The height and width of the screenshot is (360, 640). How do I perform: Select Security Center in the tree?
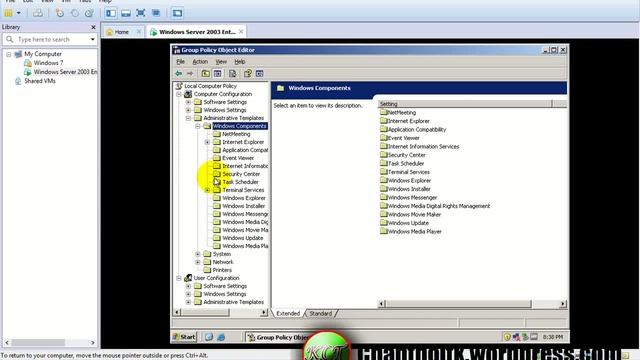coord(241,174)
